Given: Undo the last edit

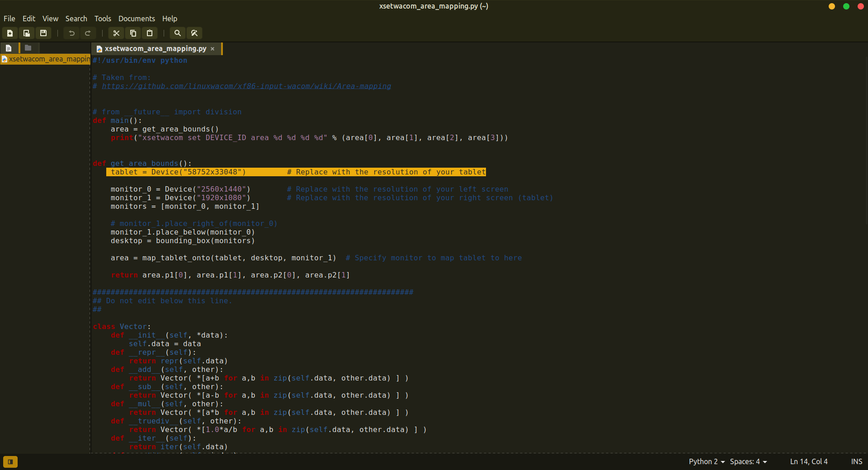Looking at the screenshot, I should pos(71,33).
